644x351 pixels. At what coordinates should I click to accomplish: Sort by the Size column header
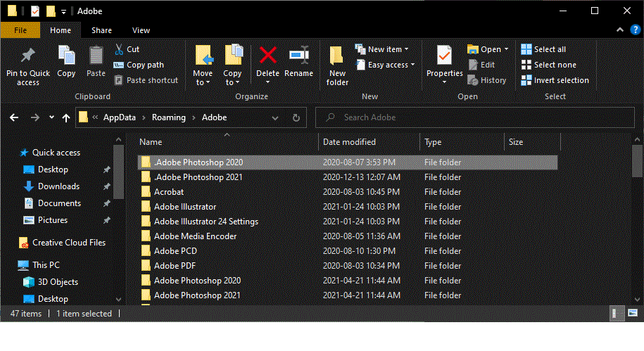(532, 142)
